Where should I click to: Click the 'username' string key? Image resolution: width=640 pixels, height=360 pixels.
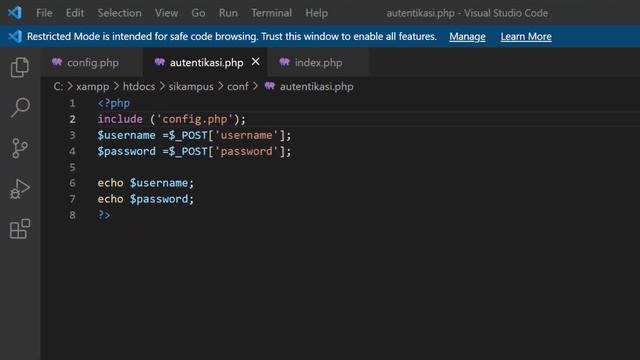point(247,135)
